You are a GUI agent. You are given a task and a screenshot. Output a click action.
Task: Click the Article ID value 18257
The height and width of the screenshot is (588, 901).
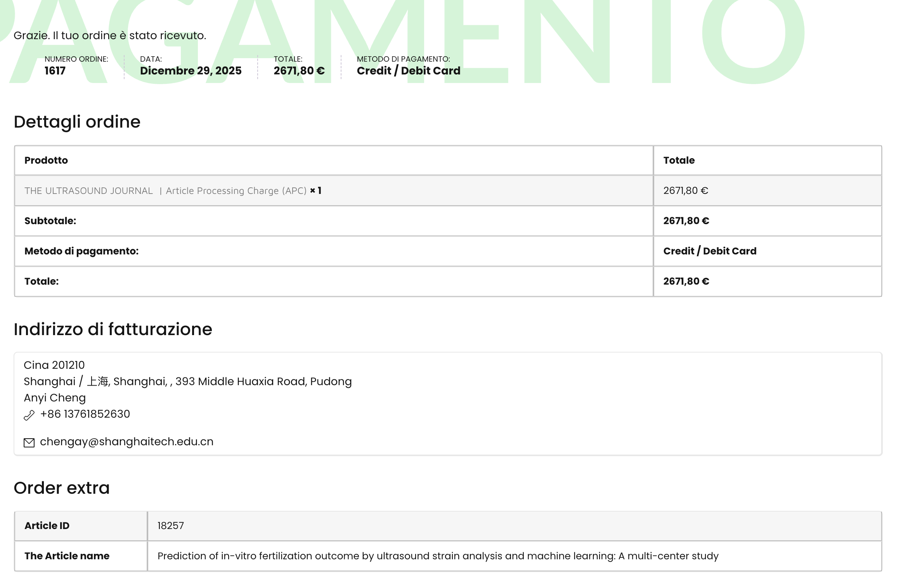170,526
